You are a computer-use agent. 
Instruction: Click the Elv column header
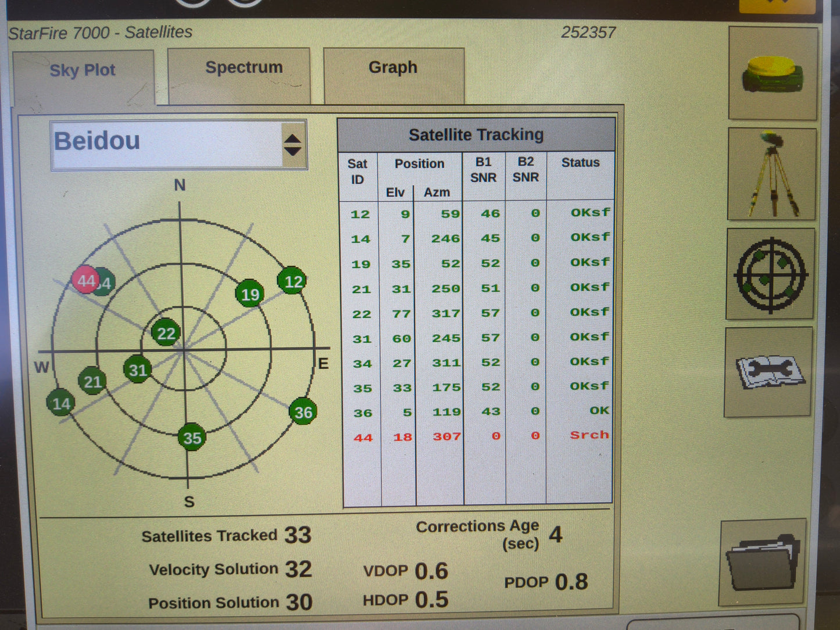pos(395,192)
